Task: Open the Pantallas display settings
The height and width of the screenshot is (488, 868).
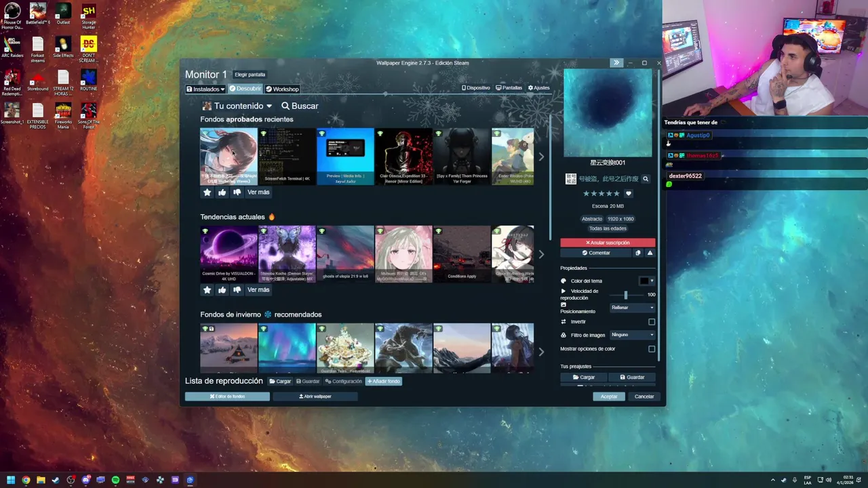Action: coord(509,87)
